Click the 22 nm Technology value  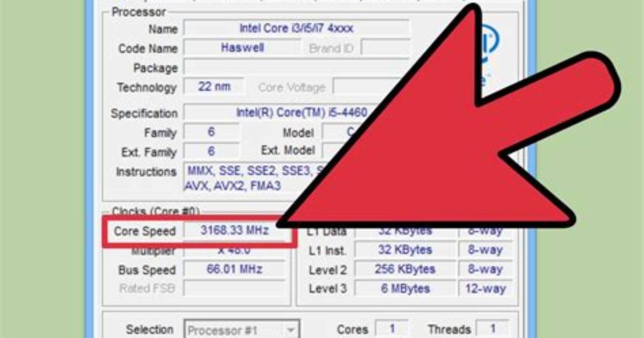point(214,87)
